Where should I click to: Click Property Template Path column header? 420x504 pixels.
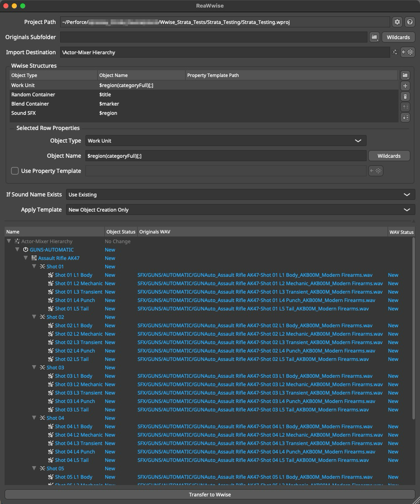pyautogui.click(x=292, y=75)
